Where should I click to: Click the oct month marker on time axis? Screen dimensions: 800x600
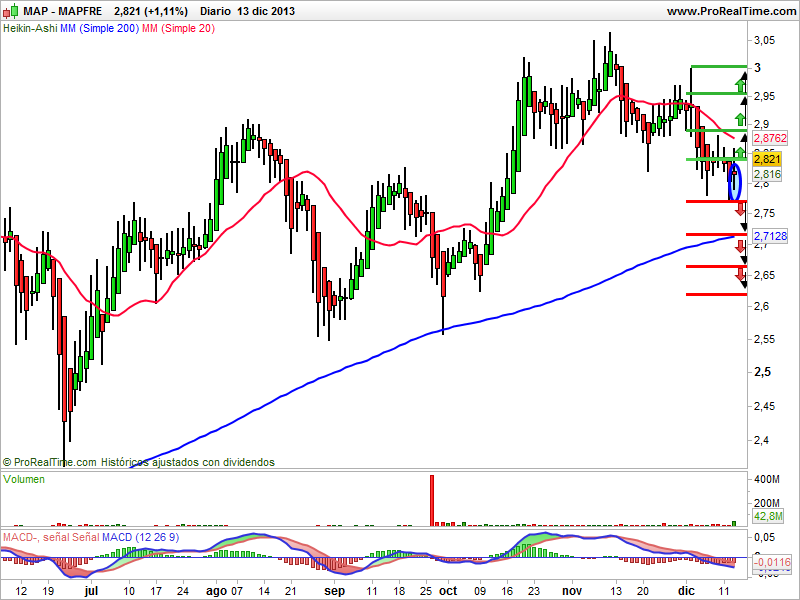[x=448, y=591]
